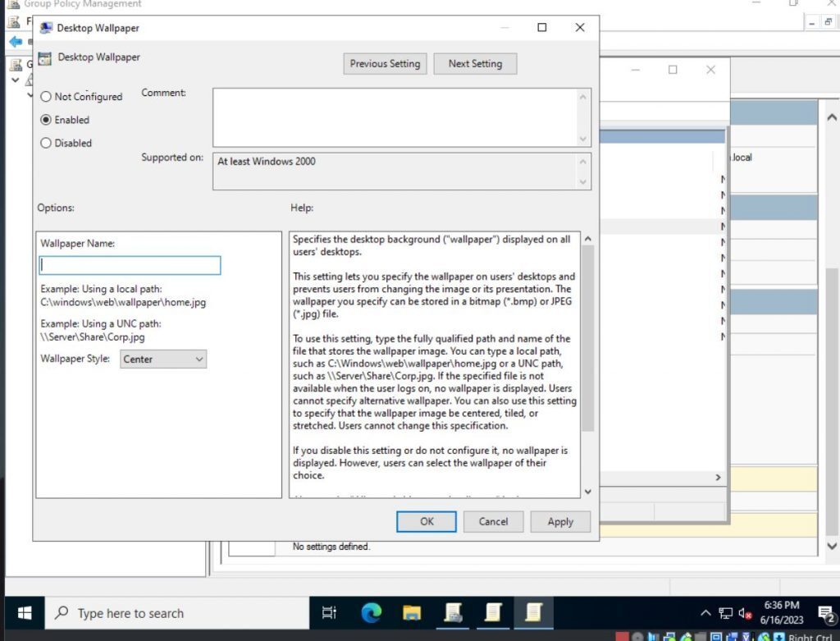Click the Desktop Wallpaper setting icon in the dialog
The width and height of the screenshot is (840, 641).
point(45,57)
